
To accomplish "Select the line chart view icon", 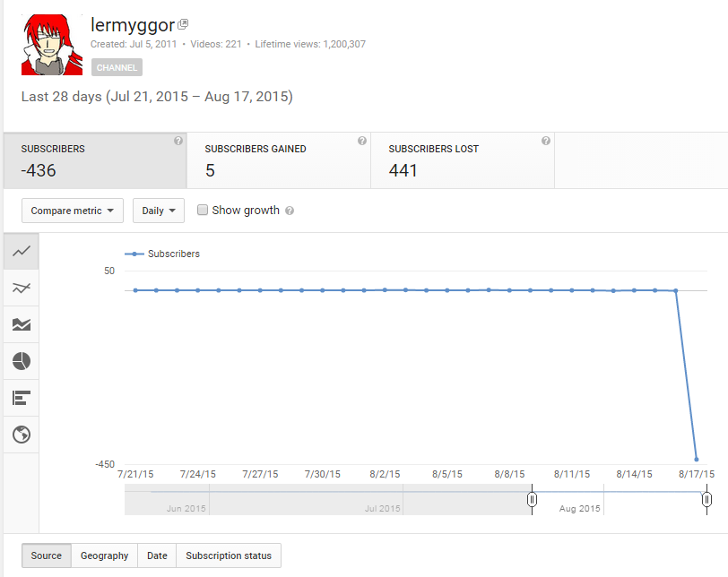I will pos(22,252).
